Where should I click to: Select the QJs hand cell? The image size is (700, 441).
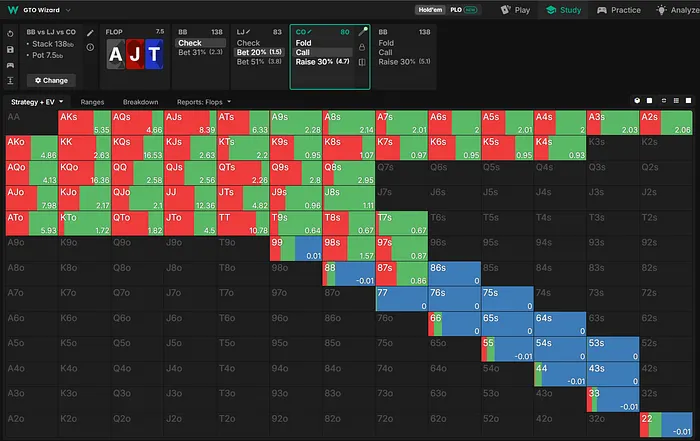tap(190, 173)
